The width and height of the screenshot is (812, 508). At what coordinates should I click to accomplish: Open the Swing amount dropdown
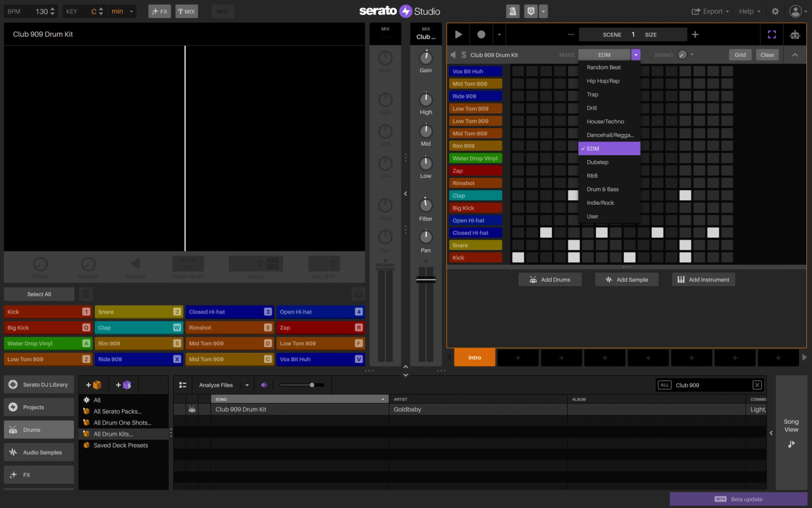pos(692,55)
